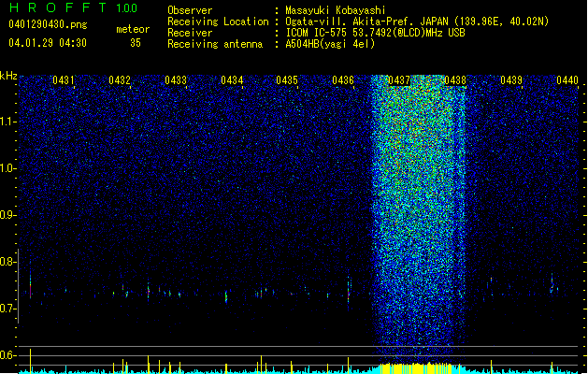Click the 0.6 kHz axis label
The height and width of the screenshot is (374, 588).
8,355
